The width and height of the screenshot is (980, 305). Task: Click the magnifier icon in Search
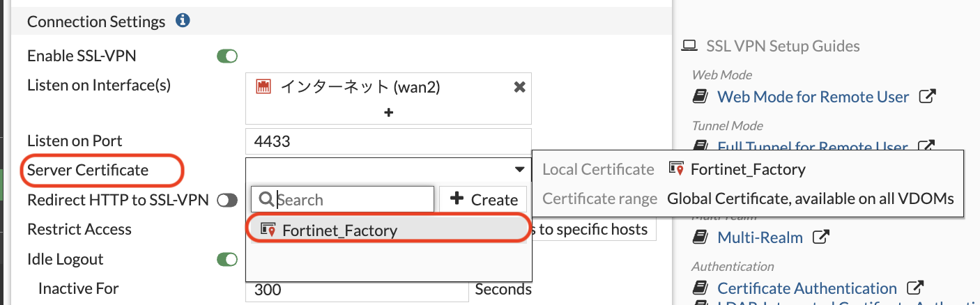[266, 200]
